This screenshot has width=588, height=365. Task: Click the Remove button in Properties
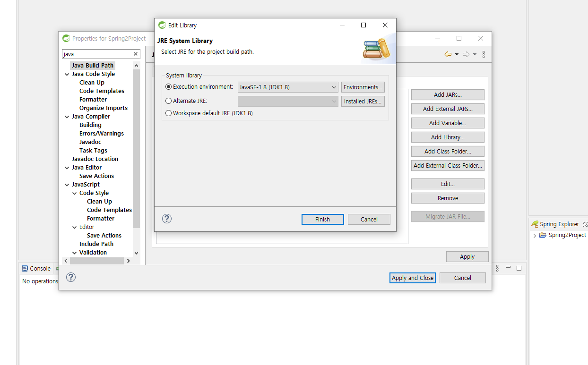448,198
